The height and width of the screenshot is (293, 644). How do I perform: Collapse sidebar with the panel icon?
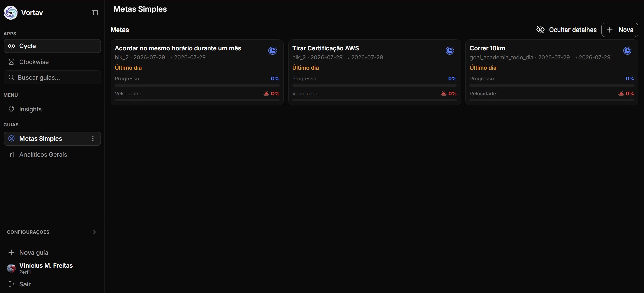[95, 13]
